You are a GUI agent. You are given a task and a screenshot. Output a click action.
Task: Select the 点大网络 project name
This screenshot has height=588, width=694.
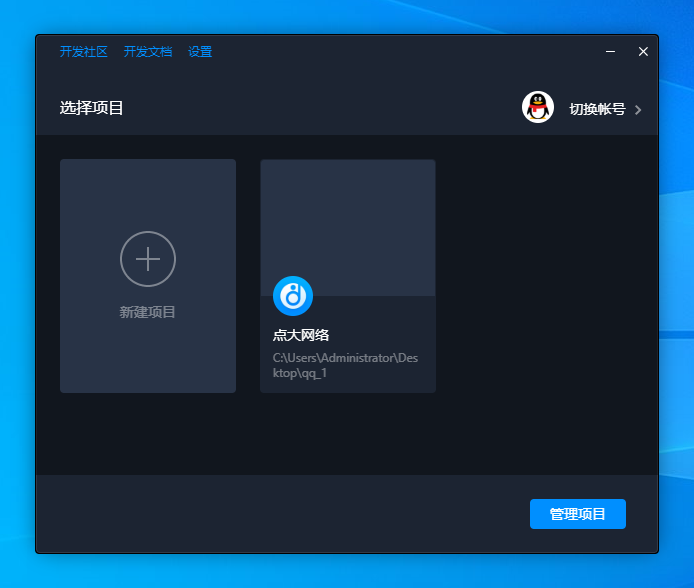tap(301, 335)
